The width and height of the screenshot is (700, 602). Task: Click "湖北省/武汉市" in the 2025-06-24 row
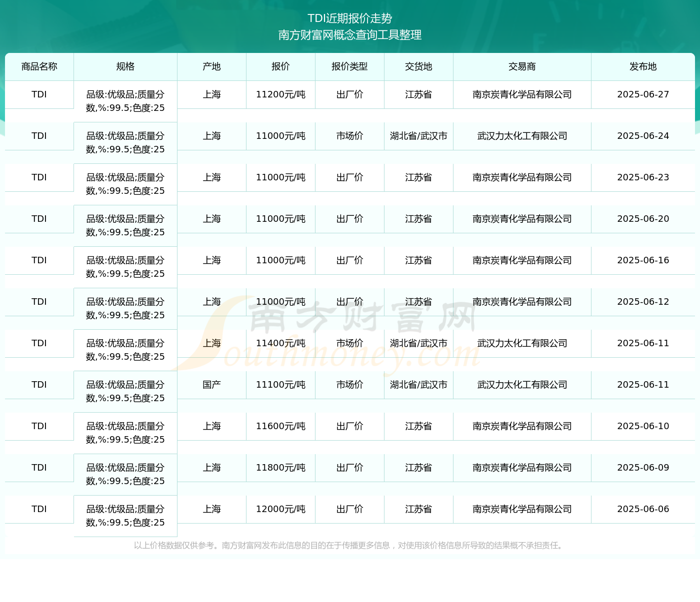click(x=419, y=136)
